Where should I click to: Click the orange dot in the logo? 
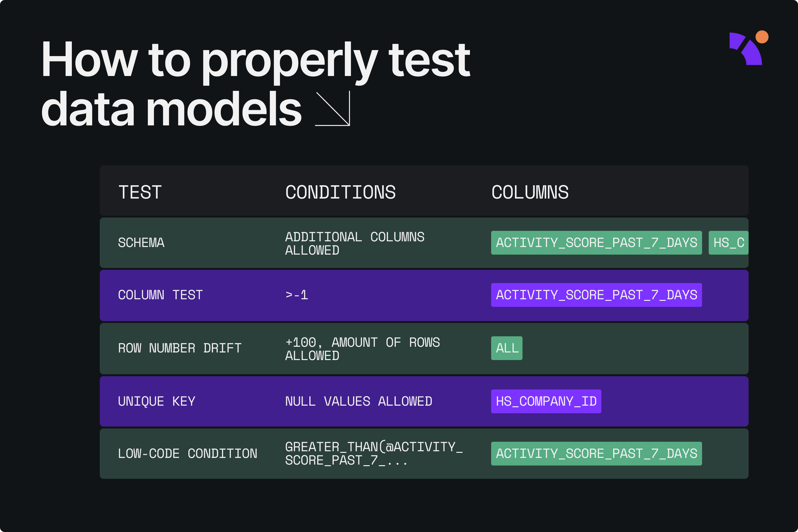[762, 37]
